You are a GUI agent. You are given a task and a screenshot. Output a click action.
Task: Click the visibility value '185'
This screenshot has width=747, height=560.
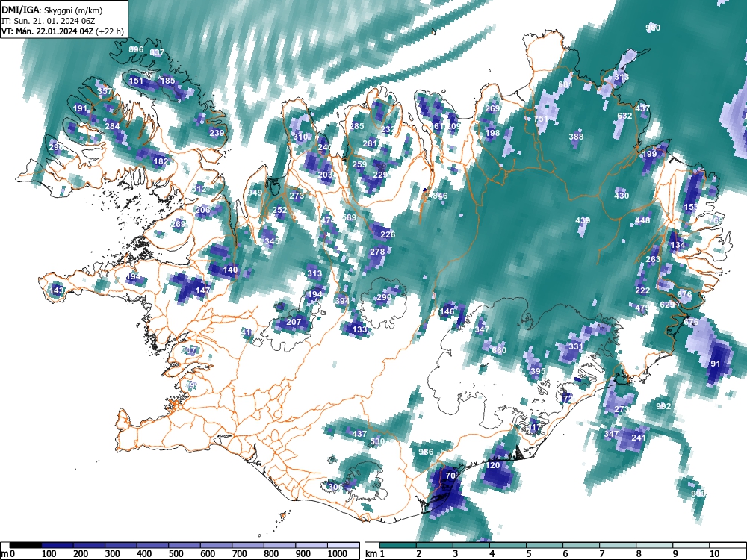tap(167, 81)
